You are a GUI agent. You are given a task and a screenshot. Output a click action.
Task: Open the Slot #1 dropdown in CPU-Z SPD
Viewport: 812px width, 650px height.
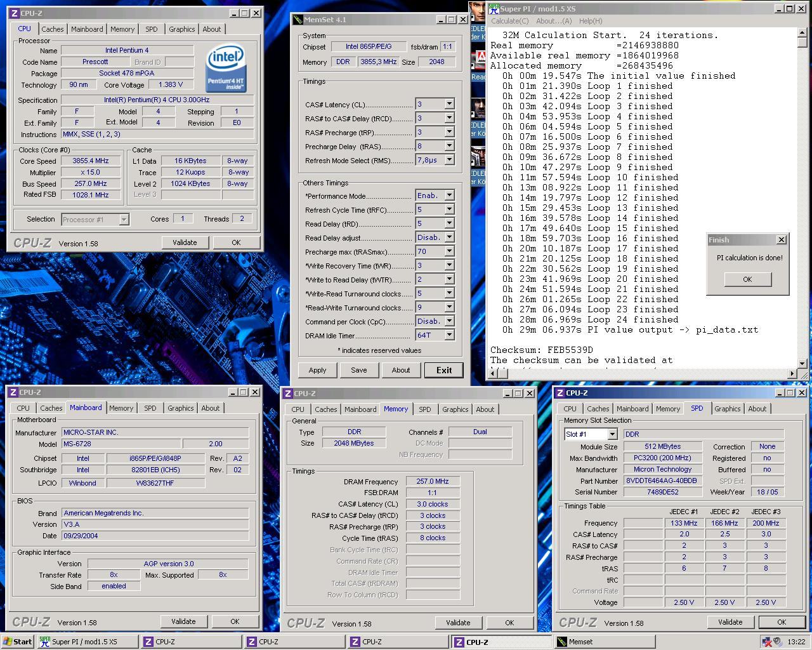click(x=612, y=434)
